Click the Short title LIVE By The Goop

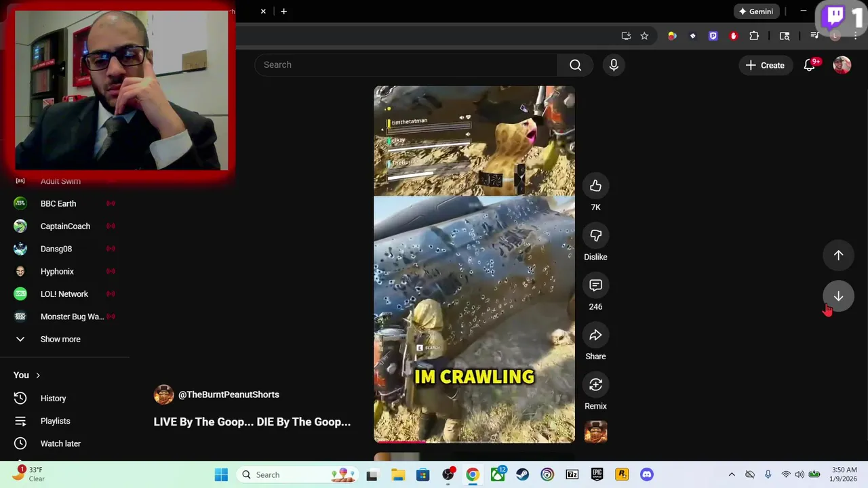click(252, 422)
